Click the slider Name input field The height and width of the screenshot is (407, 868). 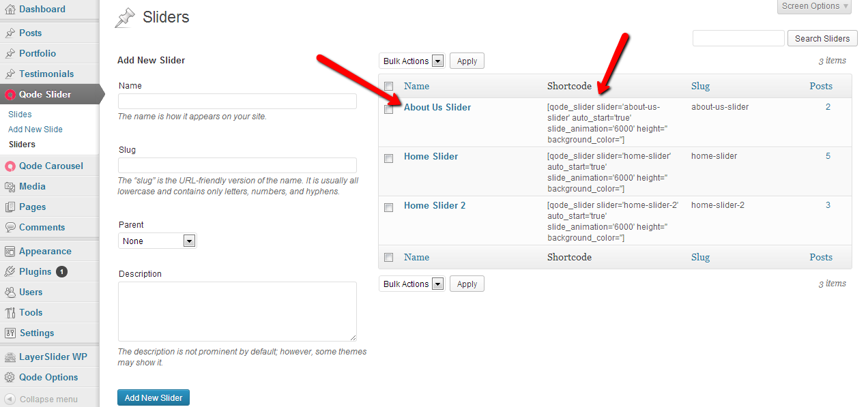tap(237, 102)
